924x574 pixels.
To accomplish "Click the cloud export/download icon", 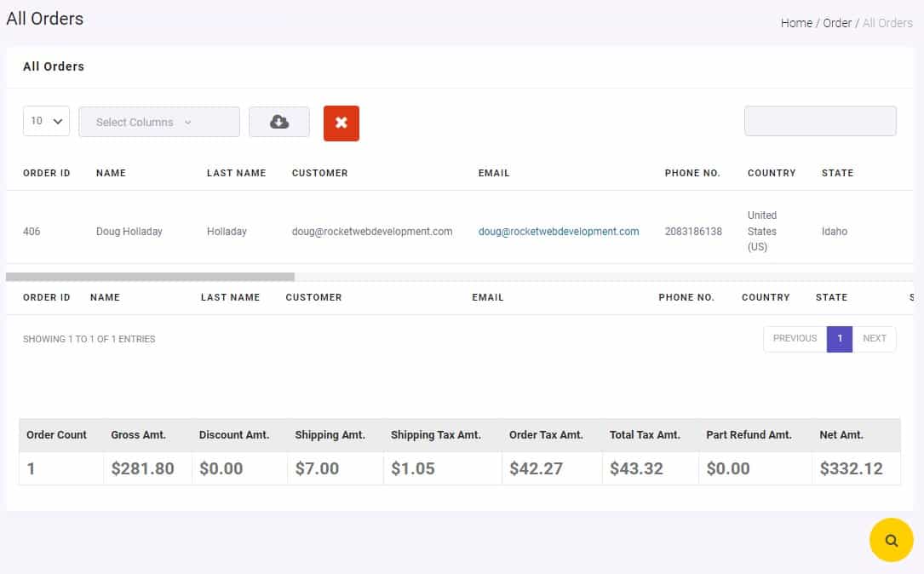I will pyautogui.click(x=279, y=122).
